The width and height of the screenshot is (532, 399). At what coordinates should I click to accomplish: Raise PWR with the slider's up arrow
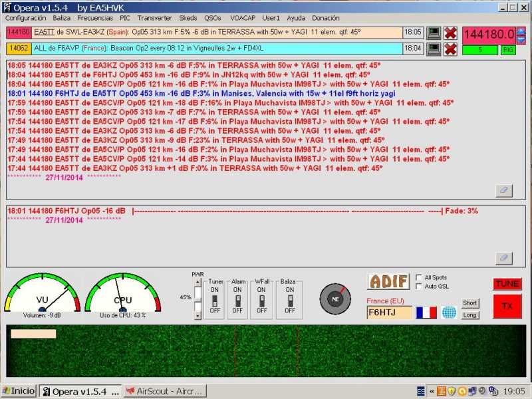[198, 282]
